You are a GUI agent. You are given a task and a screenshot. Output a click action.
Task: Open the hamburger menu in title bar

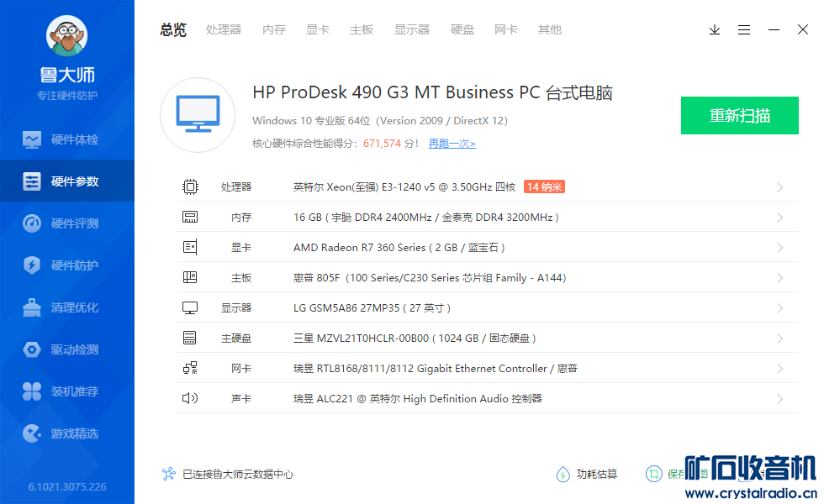click(743, 30)
